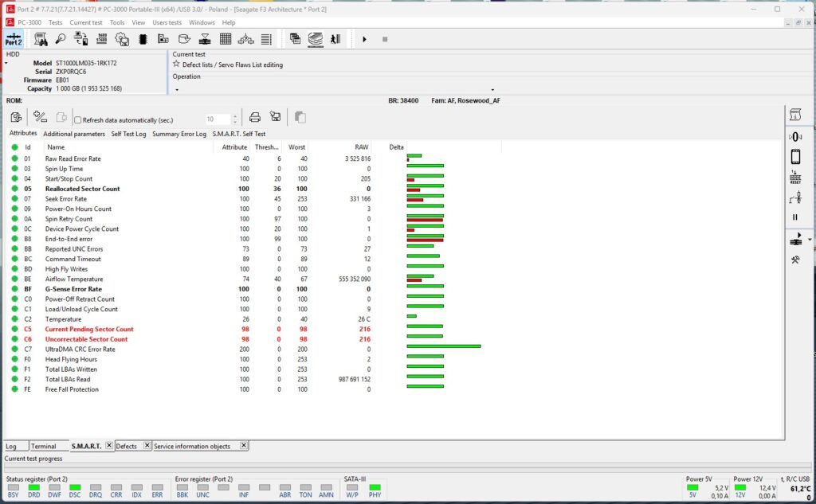Screen dimensions: 816x504
Task: Open the 9600/57600 baud rate tool
Action: coord(102,39)
